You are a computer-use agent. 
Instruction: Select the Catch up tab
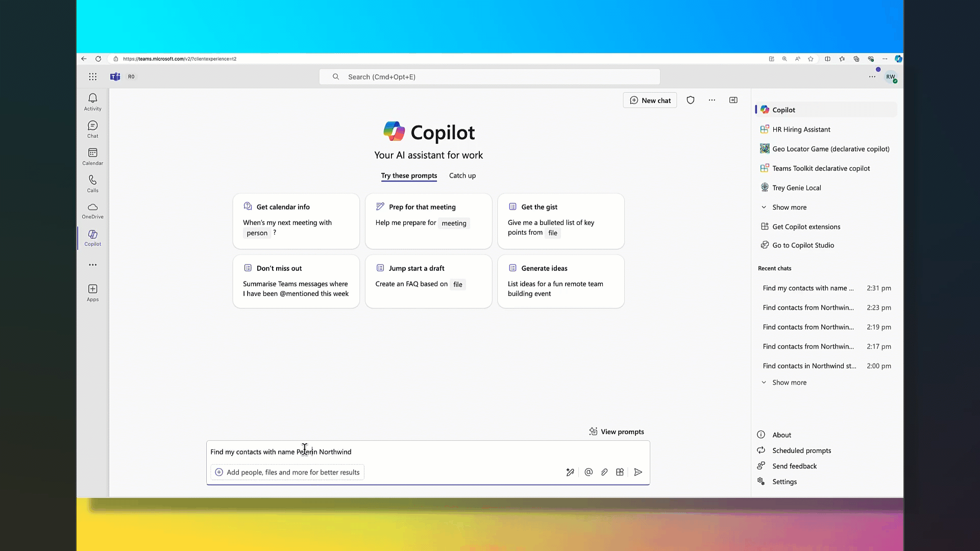(x=462, y=176)
